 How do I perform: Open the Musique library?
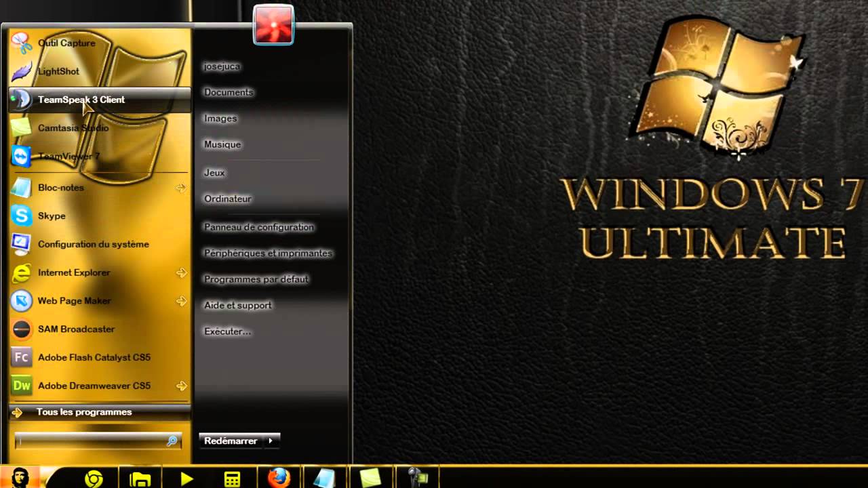(222, 144)
